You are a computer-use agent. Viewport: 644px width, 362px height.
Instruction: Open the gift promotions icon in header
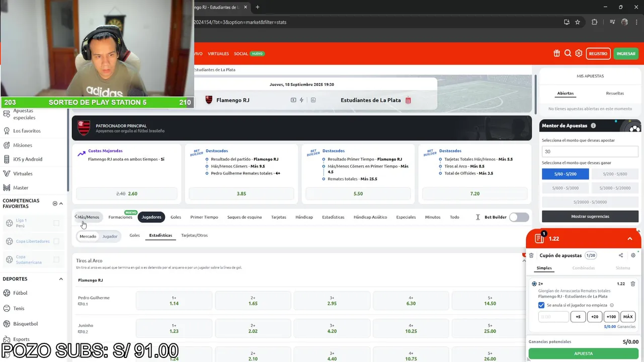[x=556, y=53]
